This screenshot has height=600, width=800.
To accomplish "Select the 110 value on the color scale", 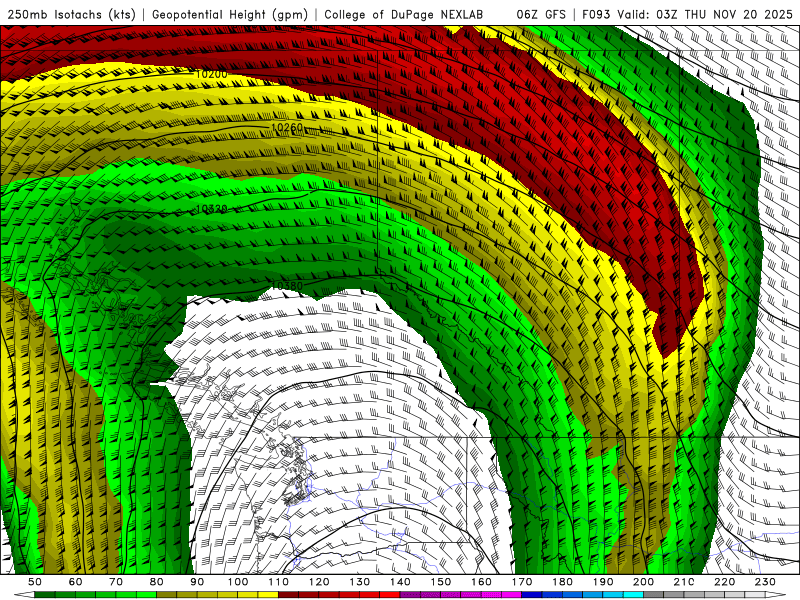I will [x=278, y=582].
